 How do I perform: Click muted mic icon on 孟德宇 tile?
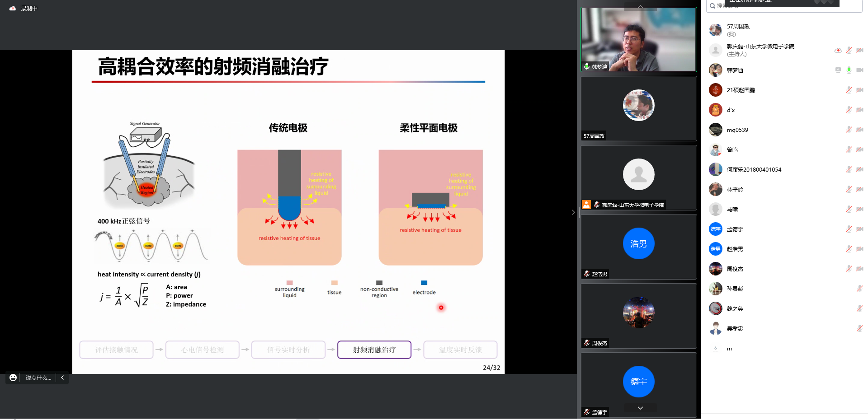click(x=587, y=412)
